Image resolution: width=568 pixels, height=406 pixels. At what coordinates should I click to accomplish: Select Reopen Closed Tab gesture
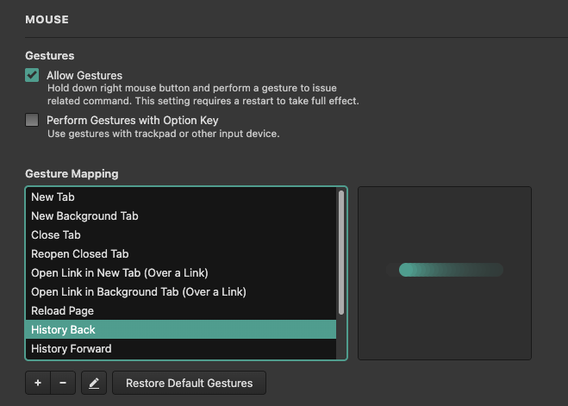click(181, 254)
